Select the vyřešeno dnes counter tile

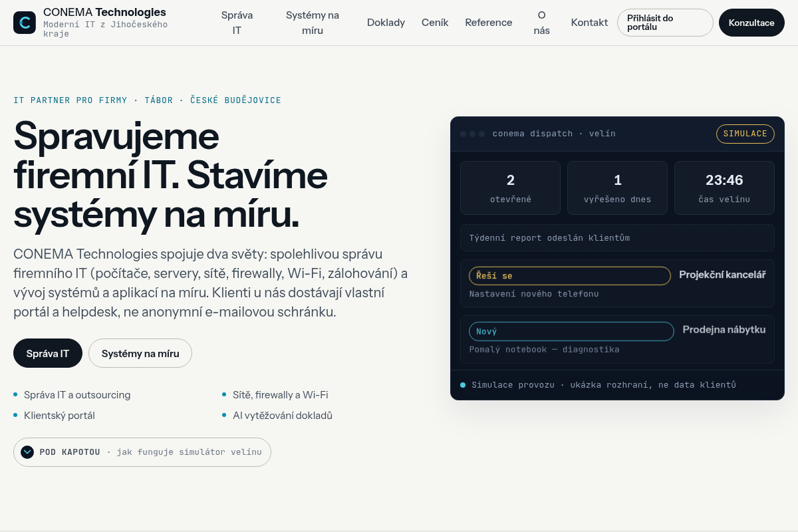pos(618,188)
